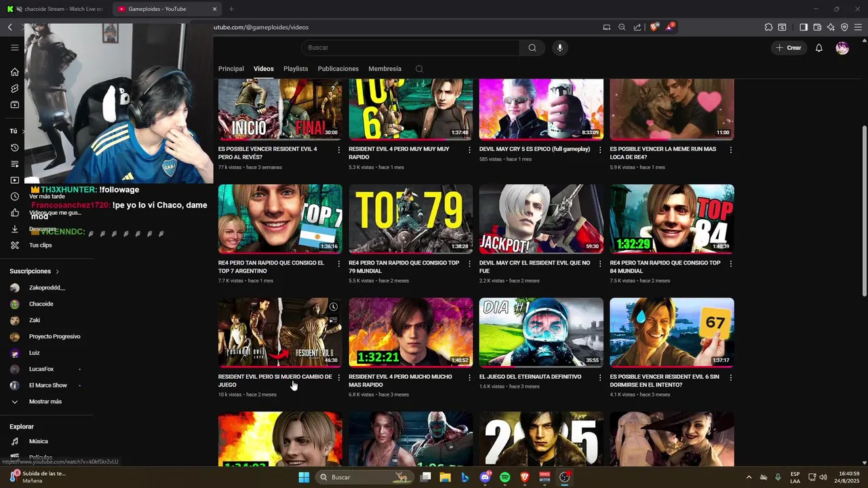Select the Videos channel tab
Screen dimensions: 868x488
tap(264, 68)
